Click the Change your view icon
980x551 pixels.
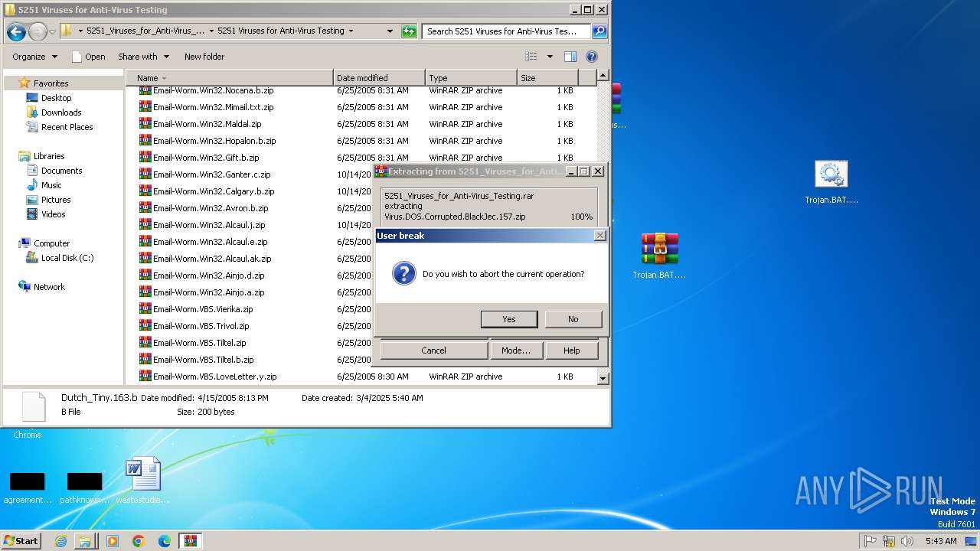(x=531, y=57)
